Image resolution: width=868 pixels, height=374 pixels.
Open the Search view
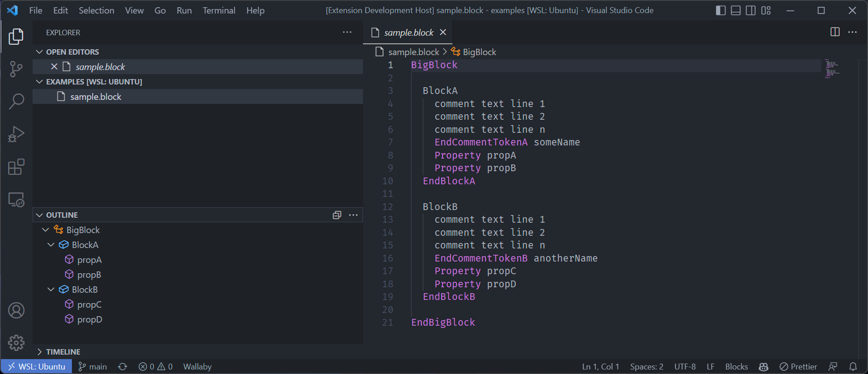coord(16,102)
